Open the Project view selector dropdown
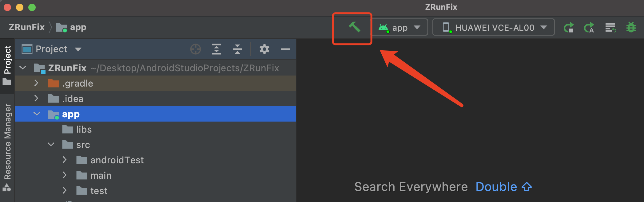Screen dimensions: 644x202 (x=52, y=49)
